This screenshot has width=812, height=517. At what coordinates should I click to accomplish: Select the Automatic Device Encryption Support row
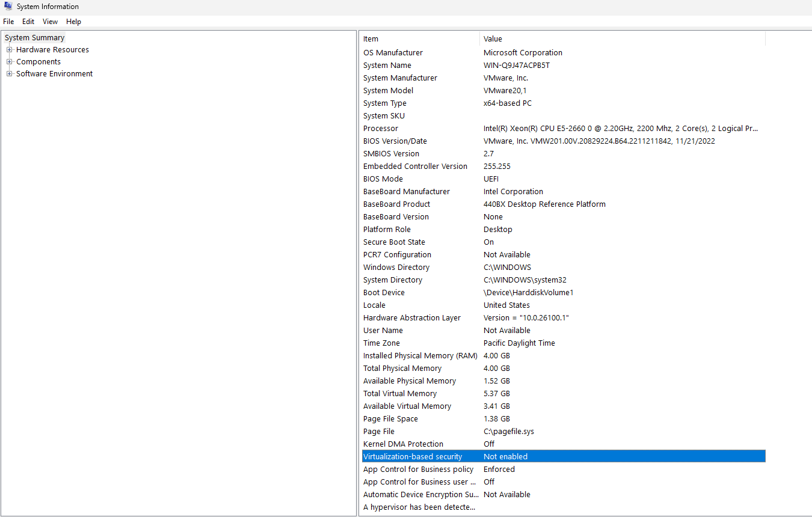coord(564,495)
